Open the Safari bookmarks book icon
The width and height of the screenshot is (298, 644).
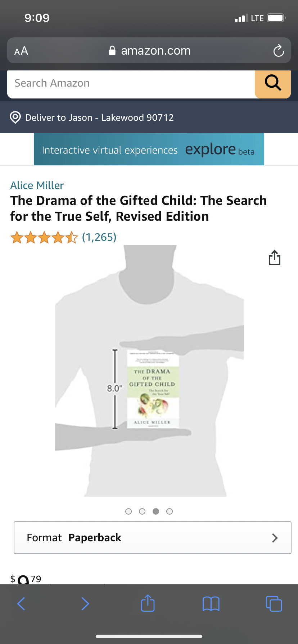[x=211, y=604]
